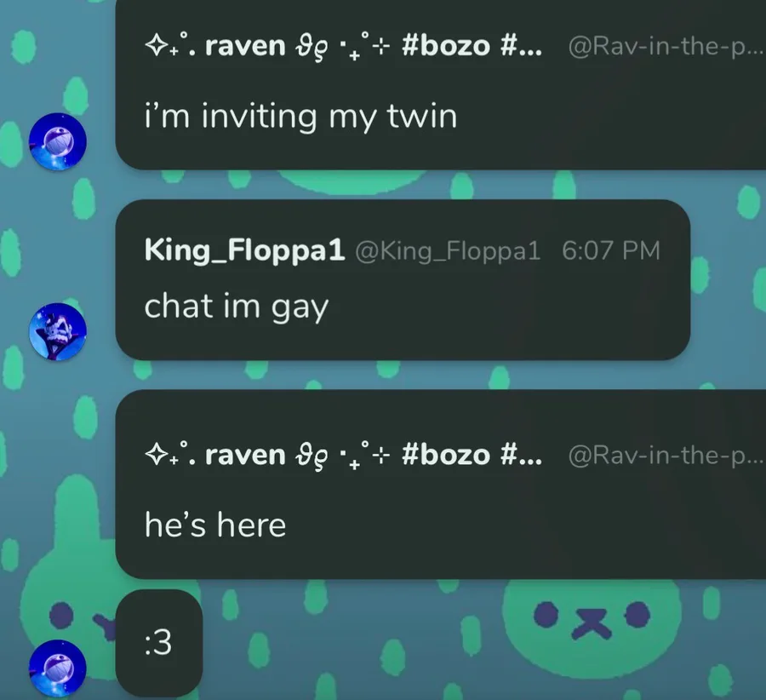This screenshot has height=700, width=766.
Task: Click the raven display name above he's here
Action: tap(245, 455)
